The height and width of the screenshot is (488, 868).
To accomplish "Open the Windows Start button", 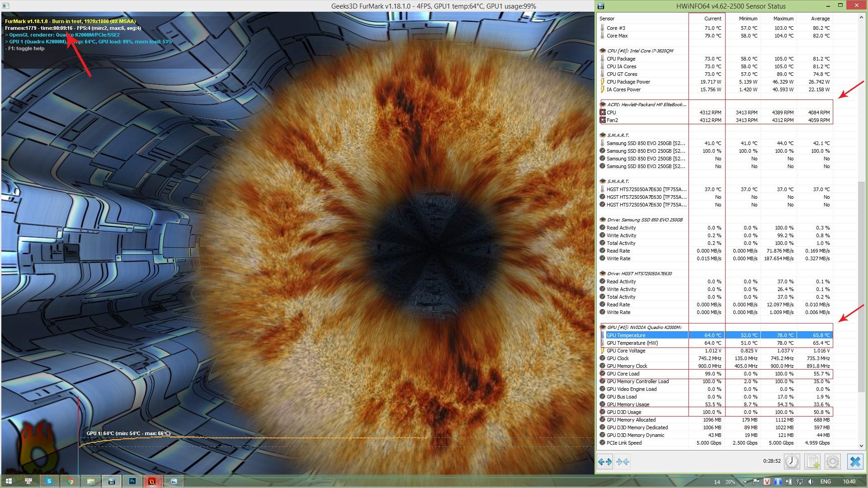I will tap(9, 481).
